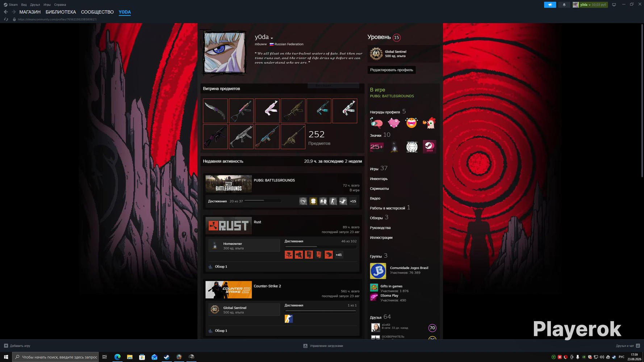The height and width of the screenshot is (362, 644).
Task: Switch to the СООБЩЕСТВО tab
Action: tap(97, 12)
